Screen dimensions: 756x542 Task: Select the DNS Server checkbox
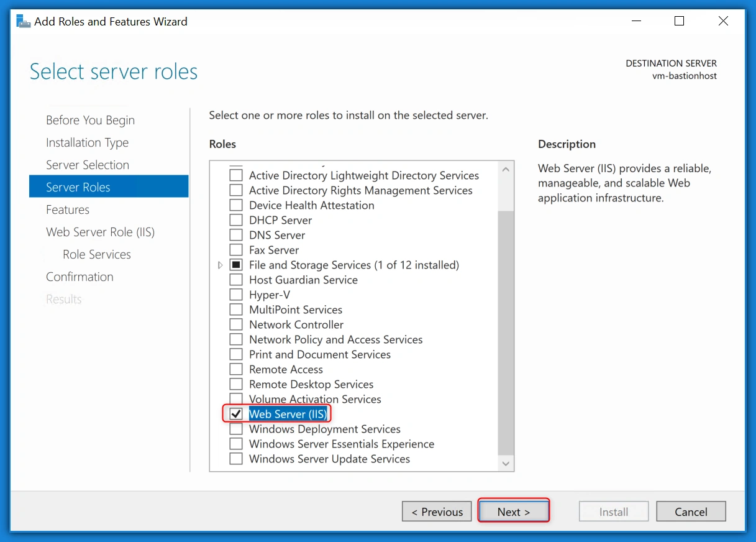pos(236,235)
